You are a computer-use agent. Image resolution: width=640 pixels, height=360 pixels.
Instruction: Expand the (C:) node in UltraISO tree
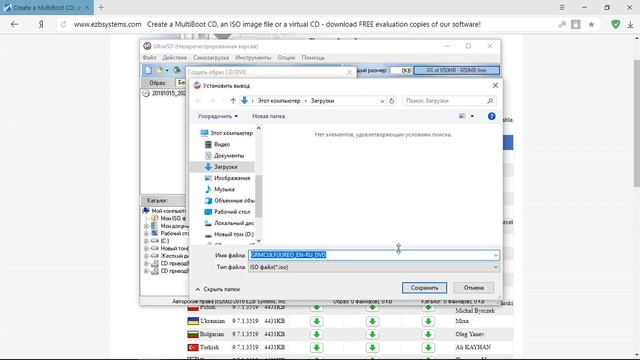(146, 241)
